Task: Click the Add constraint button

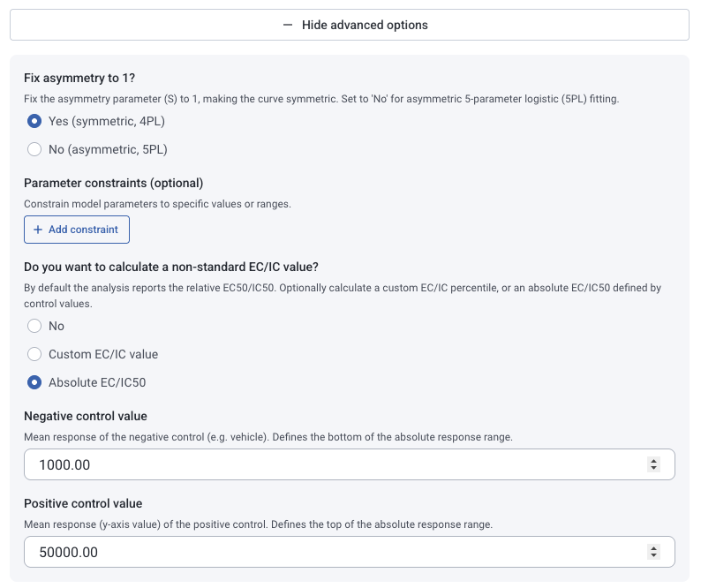Action: pos(77,230)
